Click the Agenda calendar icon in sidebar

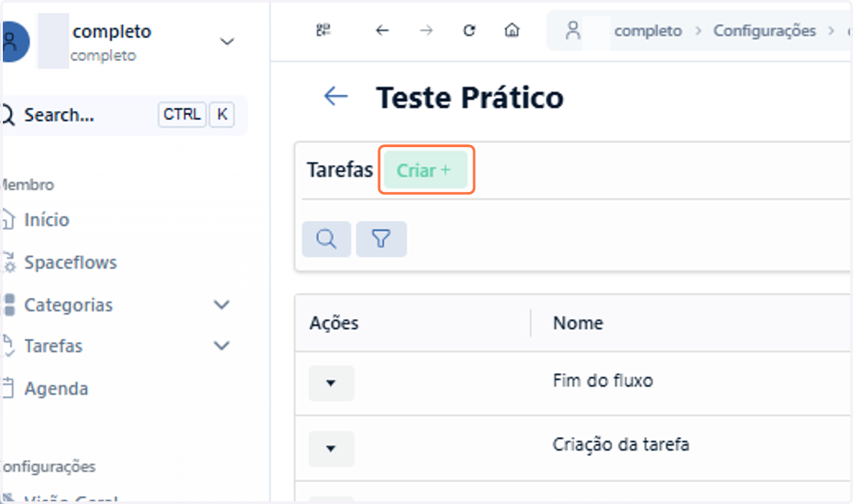tap(9, 389)
